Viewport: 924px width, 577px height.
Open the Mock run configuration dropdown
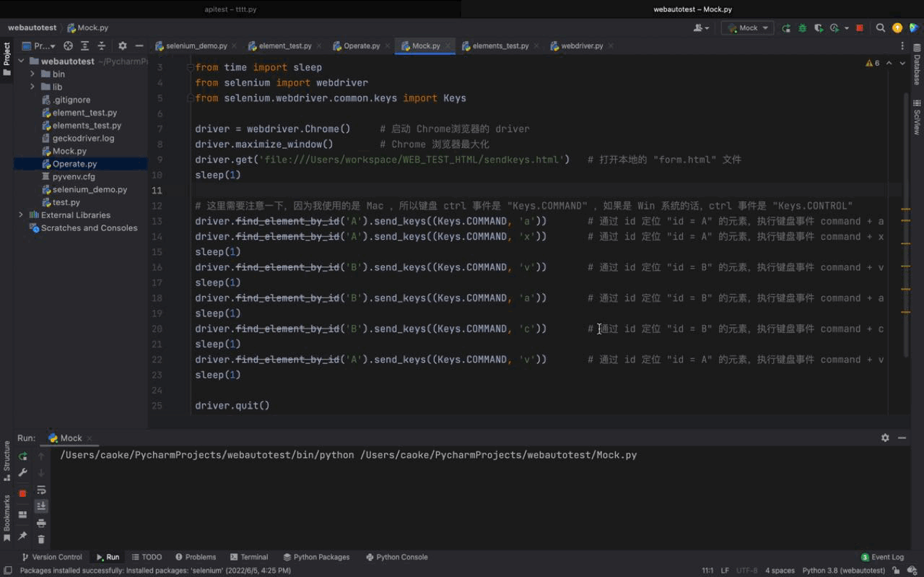(748, 28)
